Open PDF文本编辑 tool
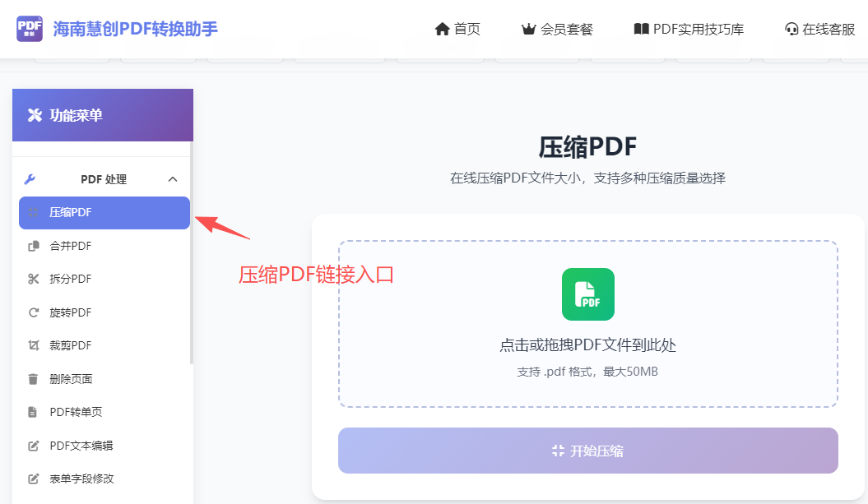The width and height of the screenshot is (868, 504). [81, 446]
